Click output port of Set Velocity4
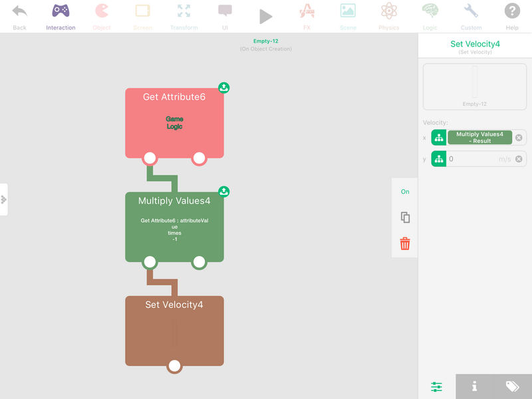 (174, 366)
